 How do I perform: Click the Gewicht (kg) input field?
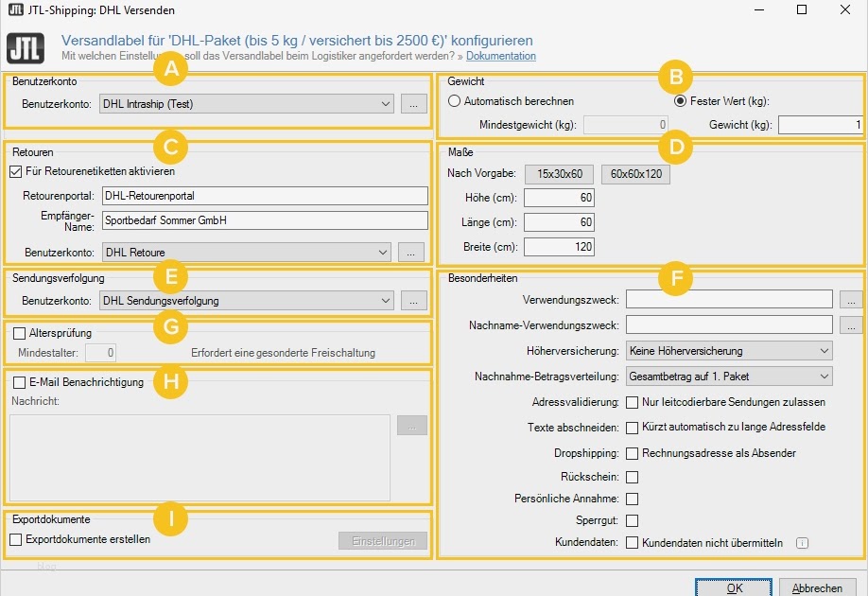click(821, 125)
